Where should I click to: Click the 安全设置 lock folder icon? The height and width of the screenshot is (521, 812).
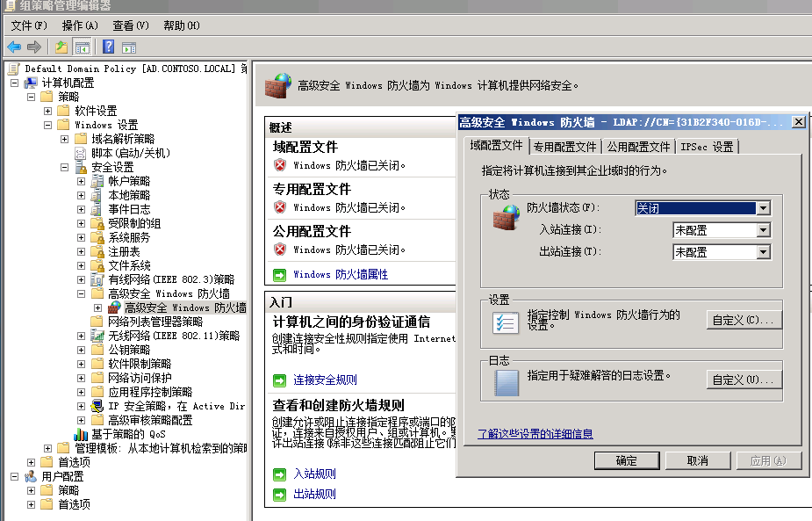point(81,167)
